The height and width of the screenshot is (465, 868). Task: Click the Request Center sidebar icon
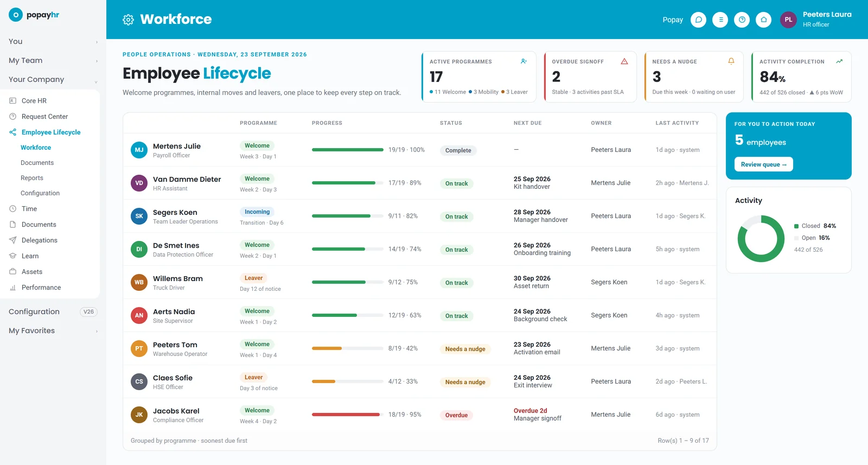(x=13, y=117)
